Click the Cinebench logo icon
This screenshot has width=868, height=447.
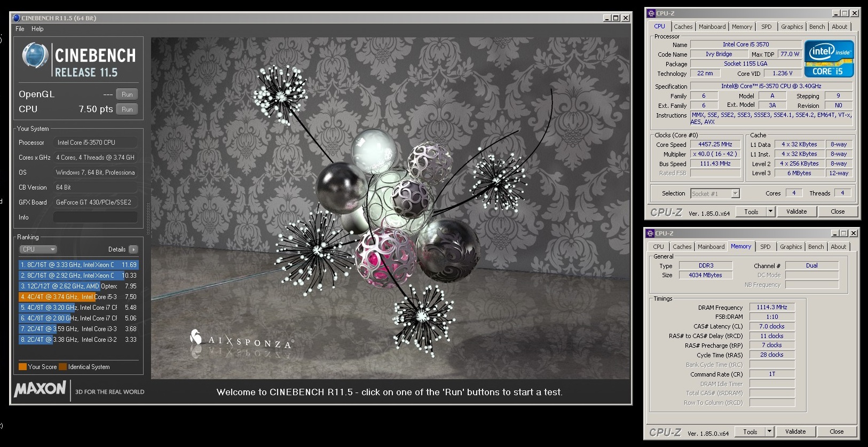coord(35,56)
